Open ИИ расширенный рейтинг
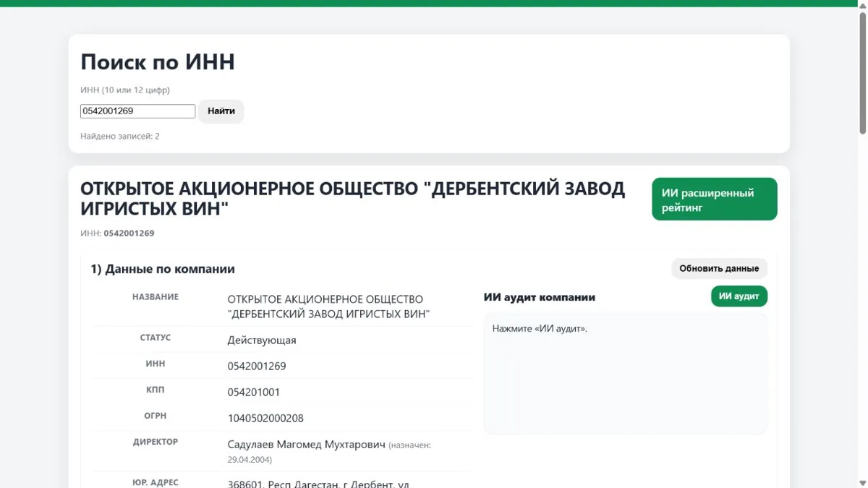 pos(715,200)
